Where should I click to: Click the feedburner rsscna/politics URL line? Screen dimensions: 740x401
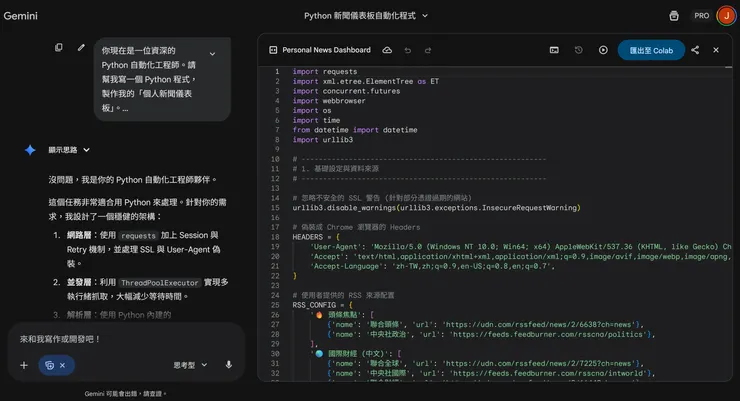491,334
